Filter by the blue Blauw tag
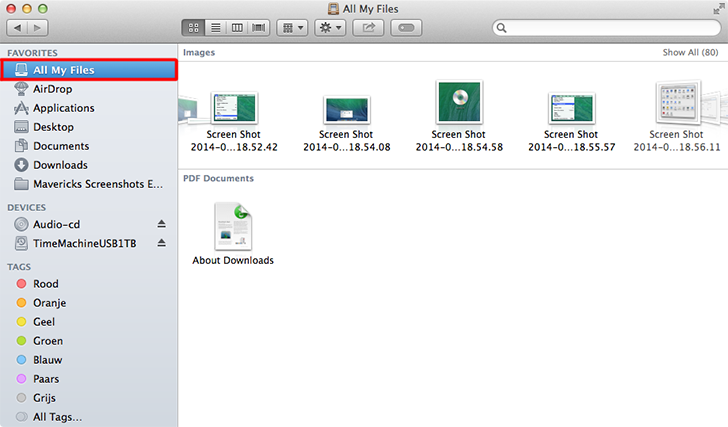This screenshot has height=427, width=728. (x=89, y=360)
